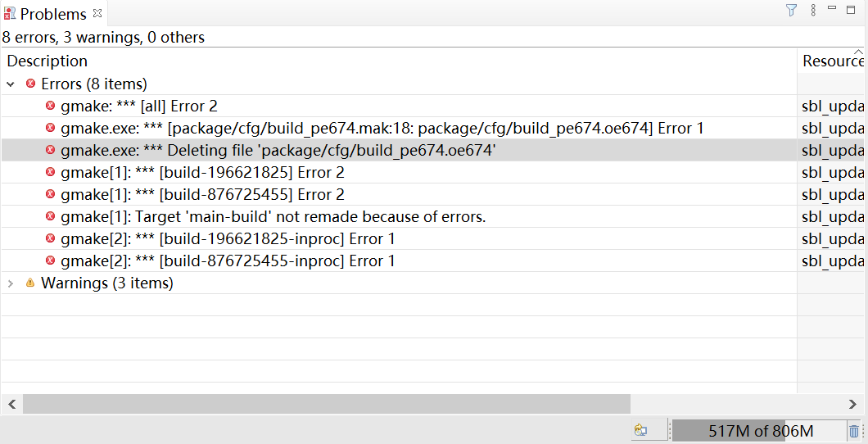Click the Warnings group yellow icon
Screen dimensions: 868x444
pyautogui.click(x=30, y=283)
